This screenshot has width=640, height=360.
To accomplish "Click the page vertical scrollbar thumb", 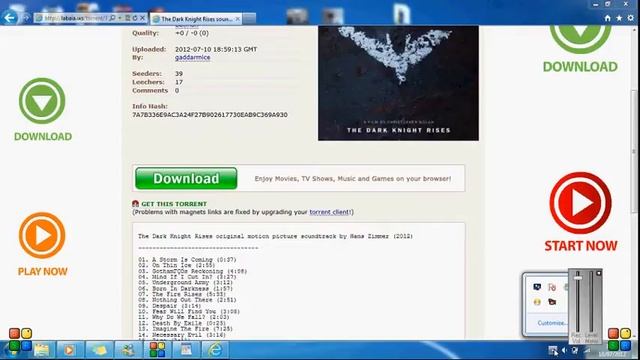I will pos(634,151).
